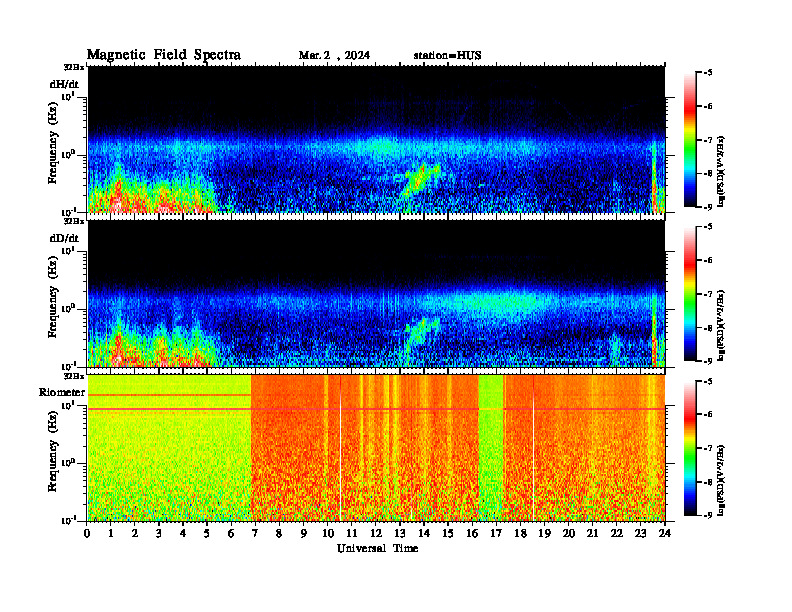
Task: Click hour tick label '17' on time axis
Action: click(496, 533)
